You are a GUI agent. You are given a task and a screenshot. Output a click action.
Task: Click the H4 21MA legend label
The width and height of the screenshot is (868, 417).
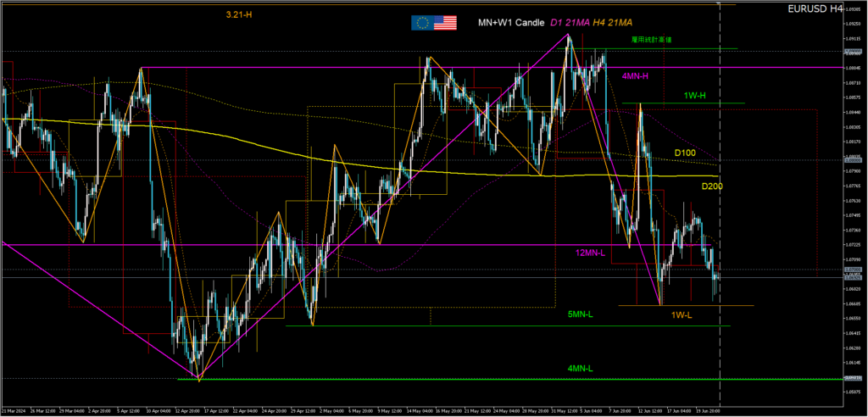click(611, 22)
